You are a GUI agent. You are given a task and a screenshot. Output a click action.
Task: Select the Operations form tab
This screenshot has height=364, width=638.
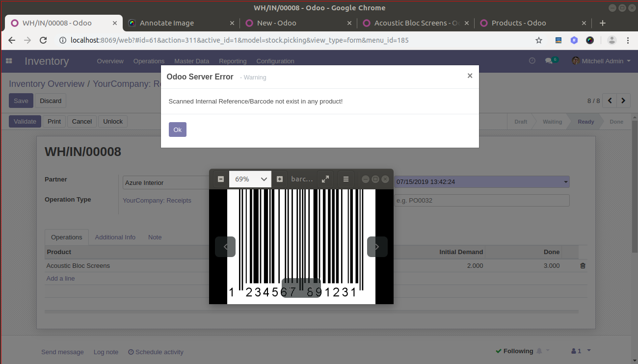[67, 237]
